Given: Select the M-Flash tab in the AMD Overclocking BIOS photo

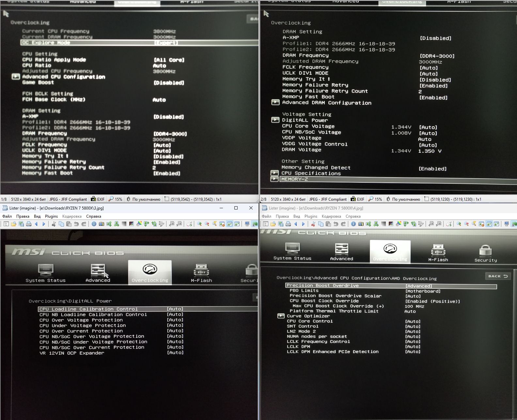Looking at the screenshot, I should (438, 253).
